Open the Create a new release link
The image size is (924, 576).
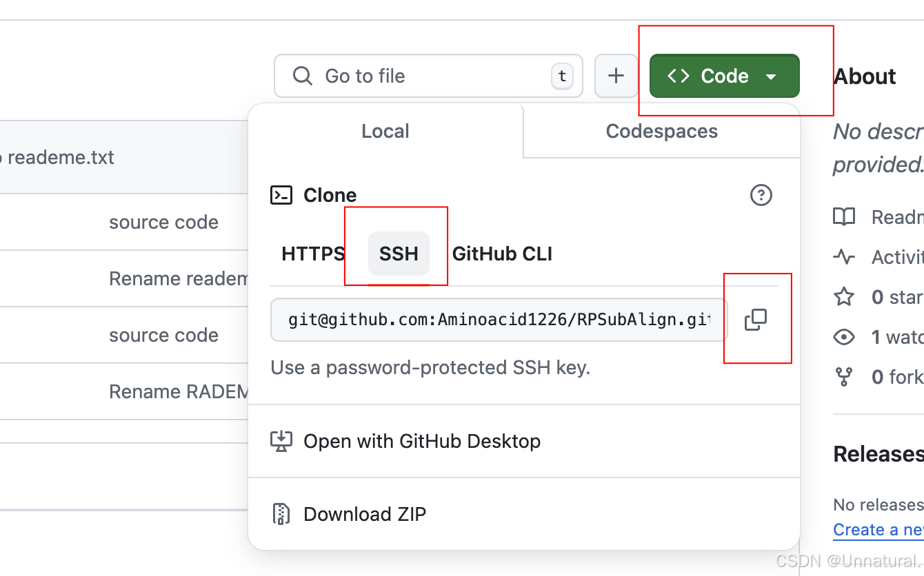coord(878,529)
